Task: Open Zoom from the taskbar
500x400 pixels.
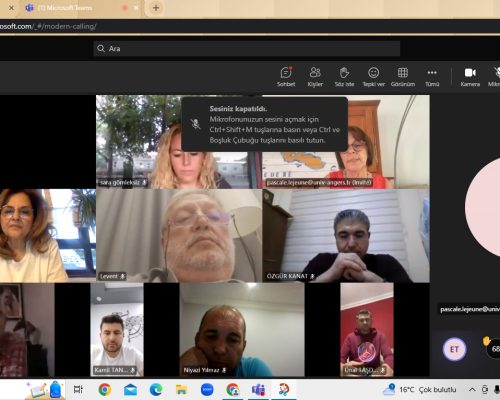Action: [x=207, y=389]
